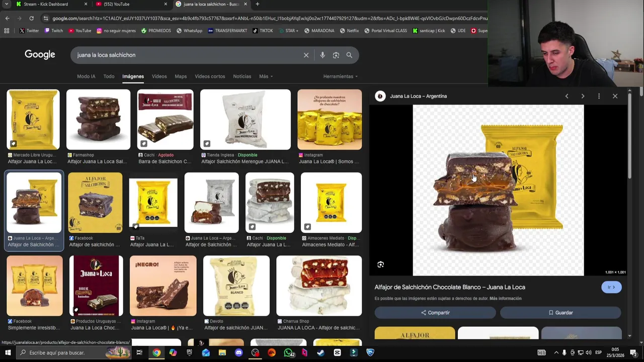Open the TaTa alfajor thumbnail
The image size is (644, 362).
coord(153,203)
